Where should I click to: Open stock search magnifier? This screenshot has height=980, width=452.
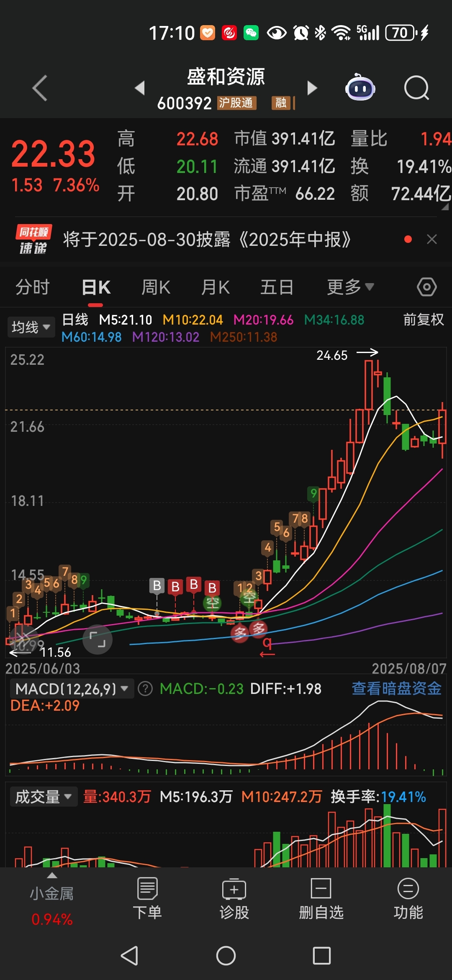(416, 88)
